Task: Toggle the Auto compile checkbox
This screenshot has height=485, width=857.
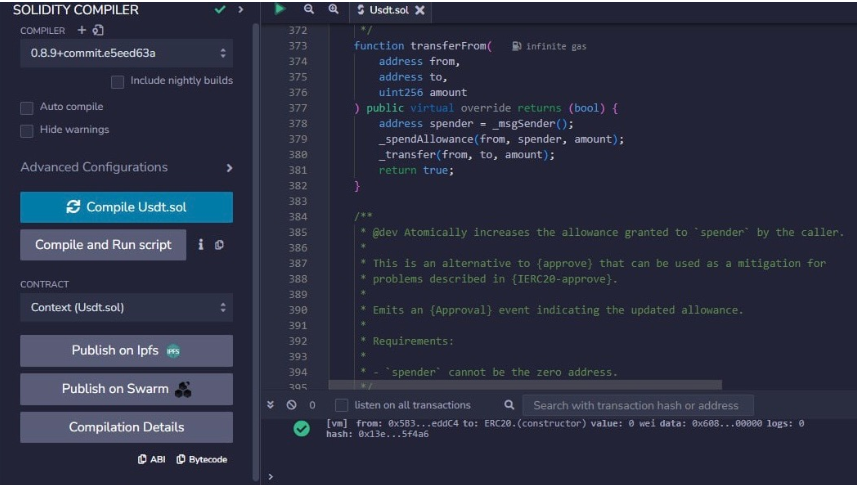Action: [x=27, y=107]
